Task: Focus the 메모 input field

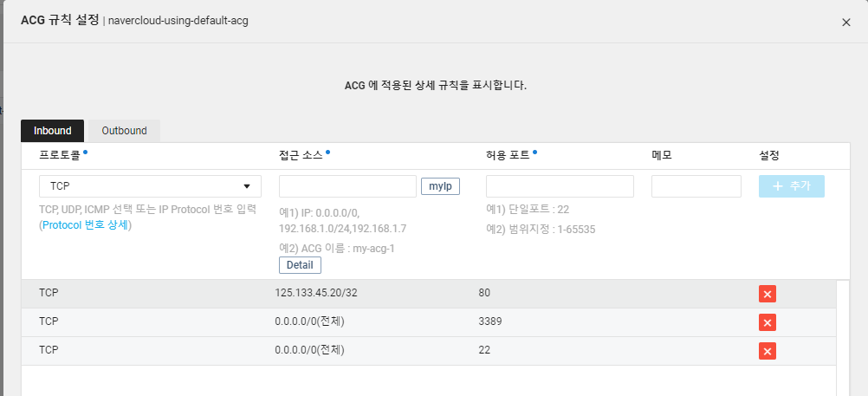Action: (x=696, y=186)
